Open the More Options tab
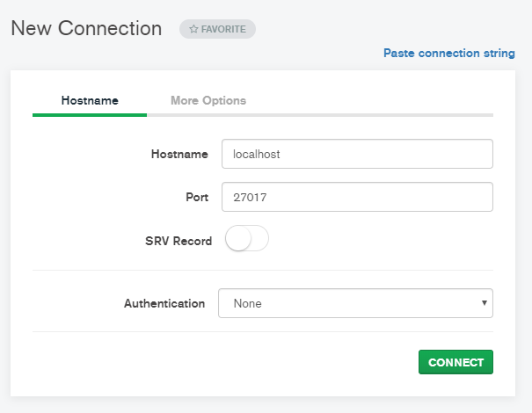 pos(208,101)
